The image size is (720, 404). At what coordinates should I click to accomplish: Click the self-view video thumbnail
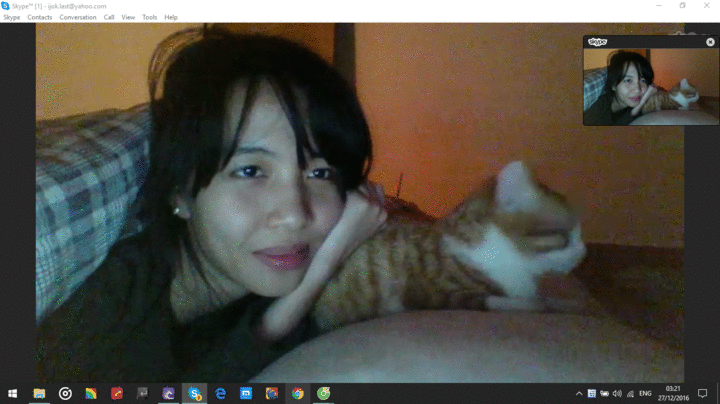650,86
